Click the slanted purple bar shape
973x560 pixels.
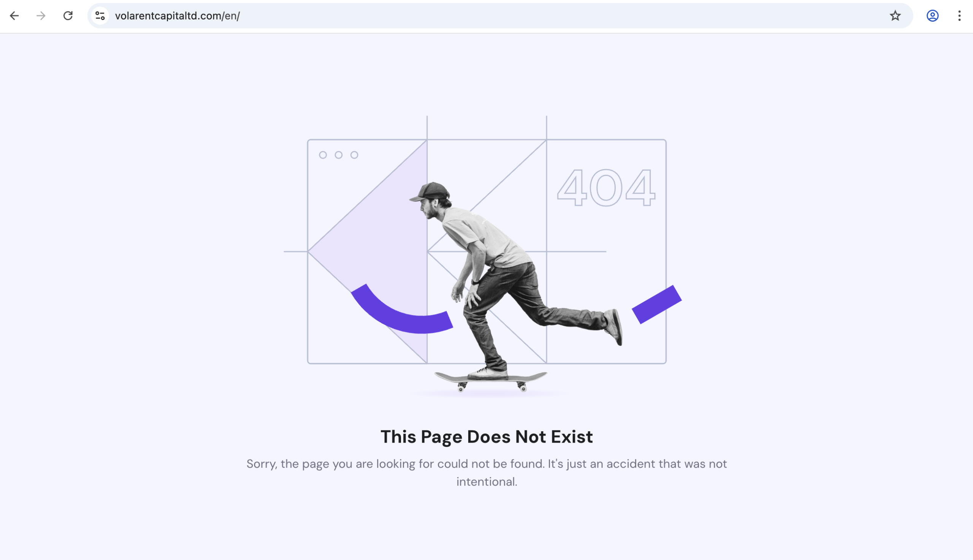tap(656, 304)
